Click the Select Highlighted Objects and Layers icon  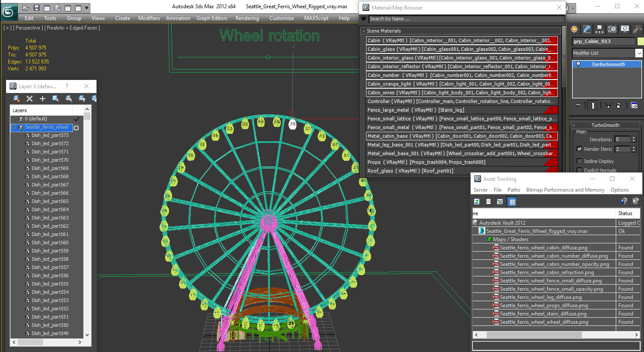coord(56,99)
